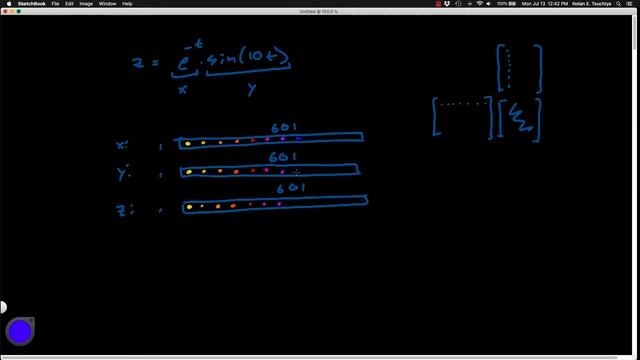The width and height of the screenshot is (640, 360).
Task: Open the Window menu
Action: coord(107,4)
